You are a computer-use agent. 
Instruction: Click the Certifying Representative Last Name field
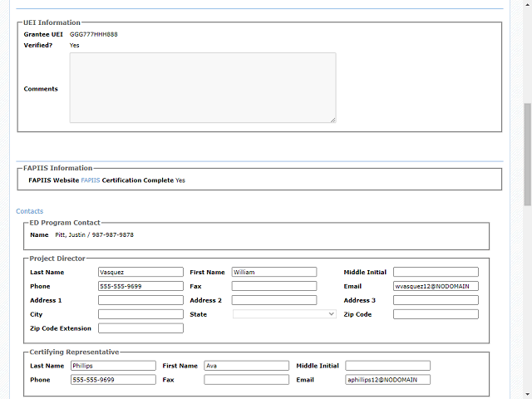pyautogui.click(x=113, y=366)
